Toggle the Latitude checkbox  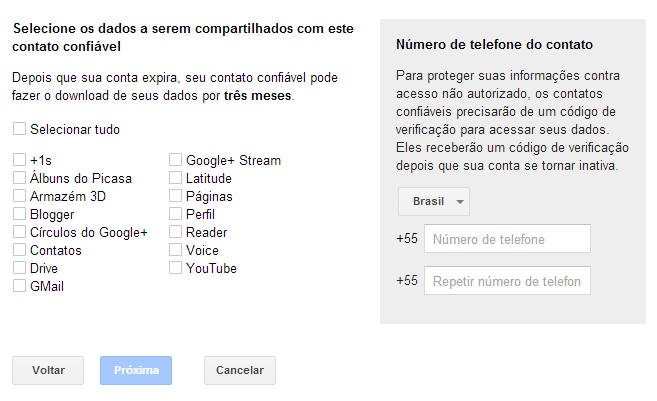(x=176, y=178)
